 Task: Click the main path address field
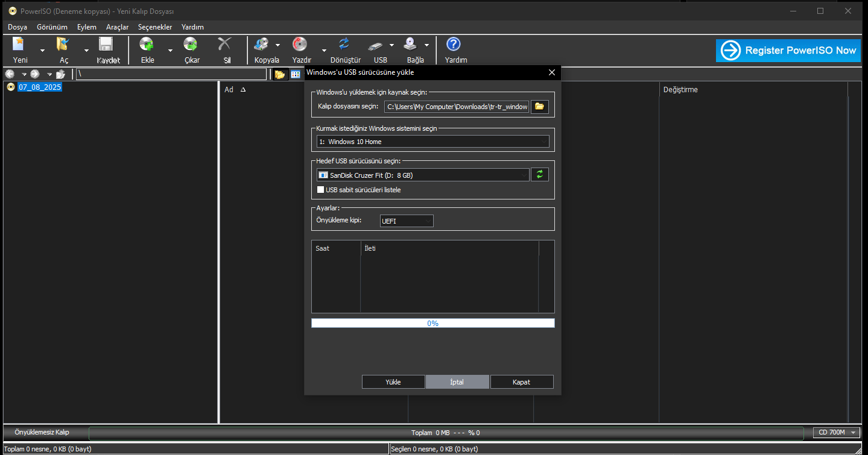point(171,74)
